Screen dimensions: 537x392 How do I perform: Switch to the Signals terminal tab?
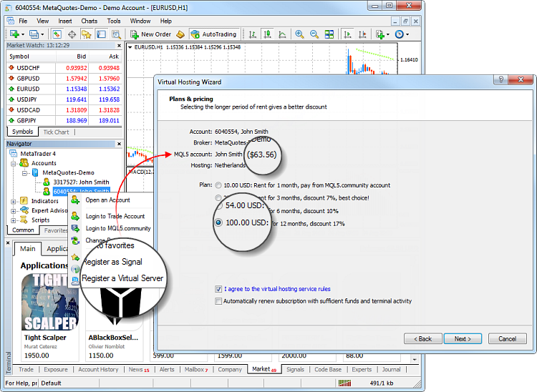[294, 370]
